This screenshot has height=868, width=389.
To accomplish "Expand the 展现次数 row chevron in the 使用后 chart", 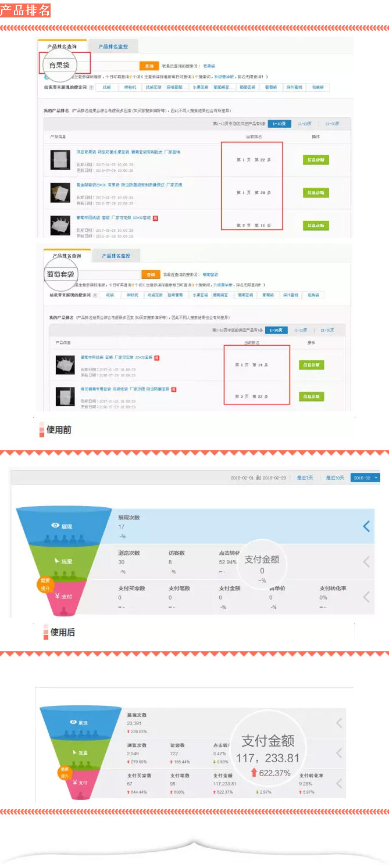I will pos(339,723).
